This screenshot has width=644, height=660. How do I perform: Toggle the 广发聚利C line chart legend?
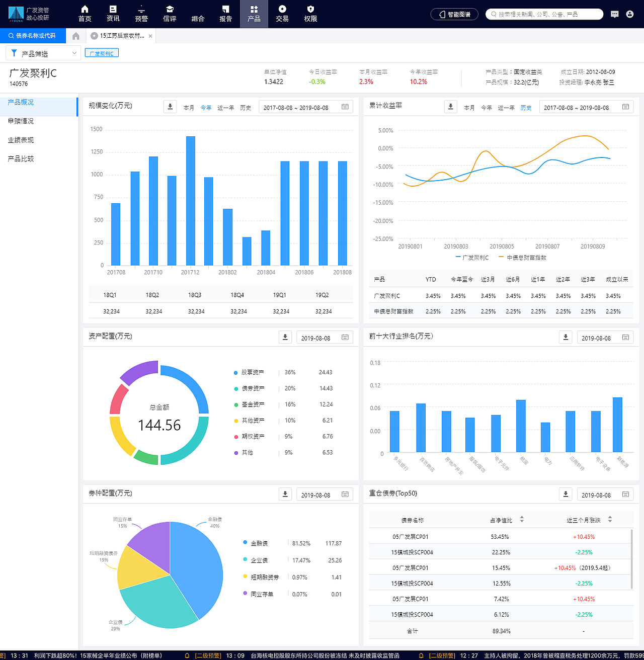[x=472, y=258]
